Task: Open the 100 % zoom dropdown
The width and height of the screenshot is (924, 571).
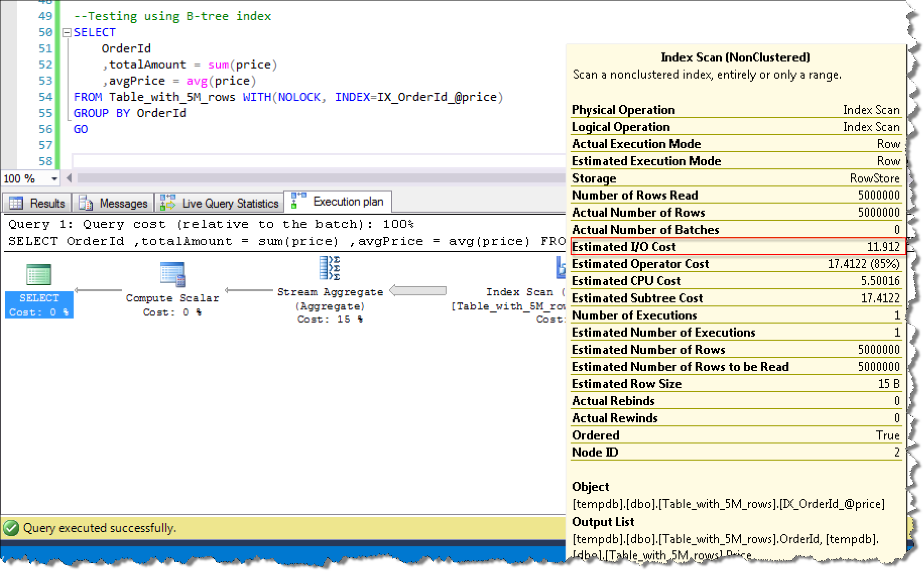Action: click(54, 178)
